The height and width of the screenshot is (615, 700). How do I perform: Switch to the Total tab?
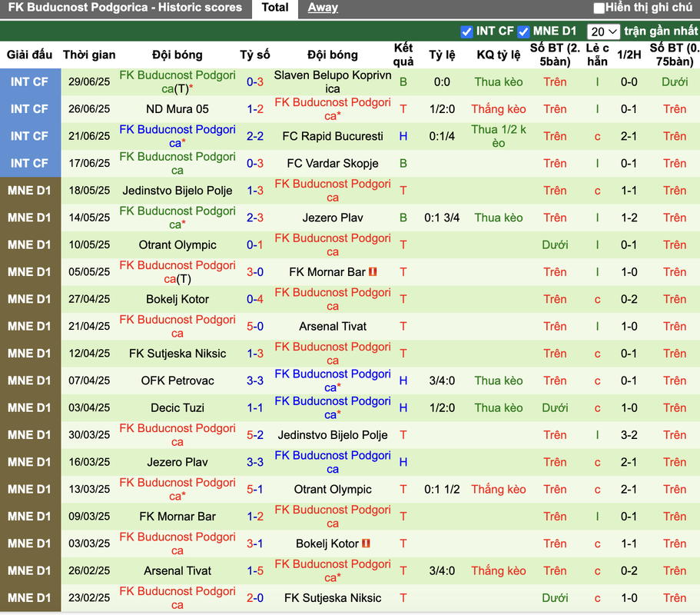pyautogui.click(x=274, y=8)
